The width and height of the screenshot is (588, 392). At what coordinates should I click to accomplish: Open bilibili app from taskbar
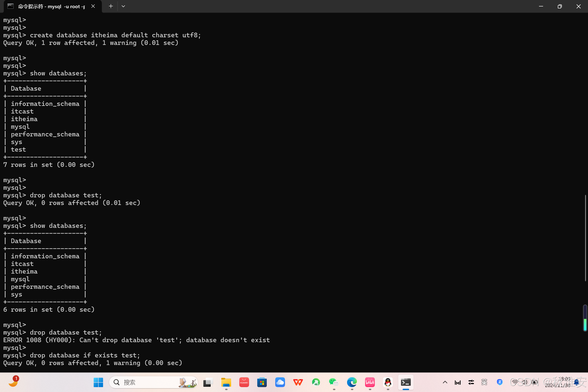370,382
